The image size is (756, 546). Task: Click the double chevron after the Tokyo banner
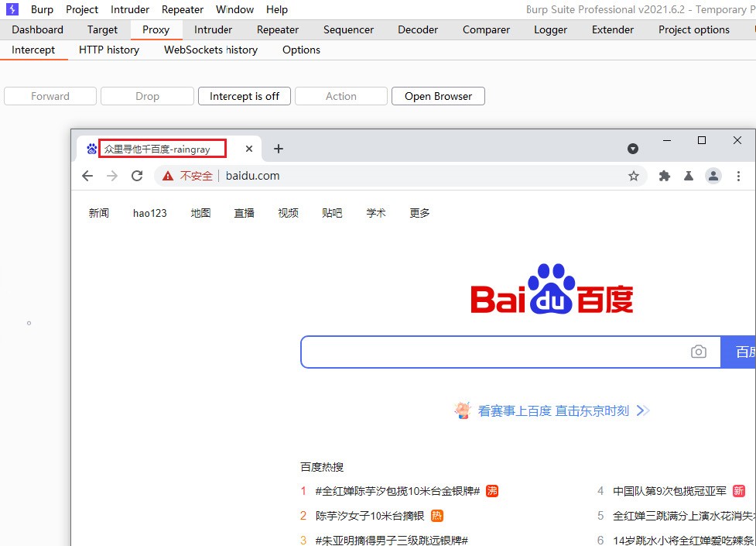(x=643, y=410)
